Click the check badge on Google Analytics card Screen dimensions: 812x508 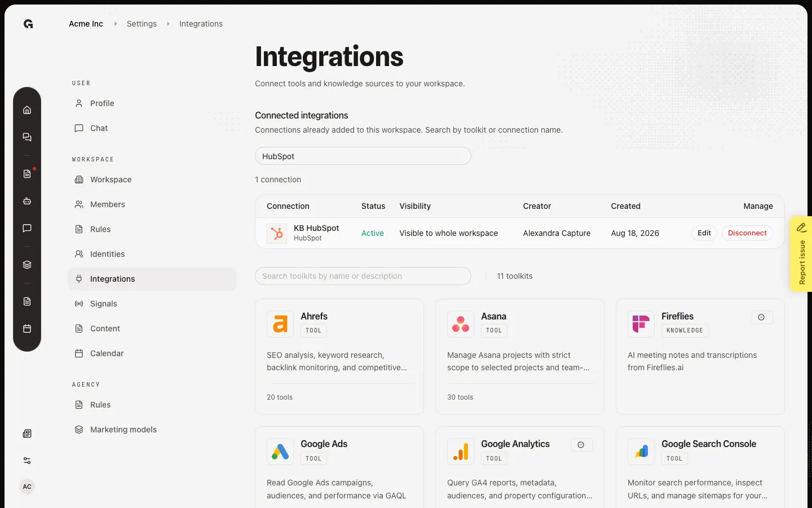581,445
